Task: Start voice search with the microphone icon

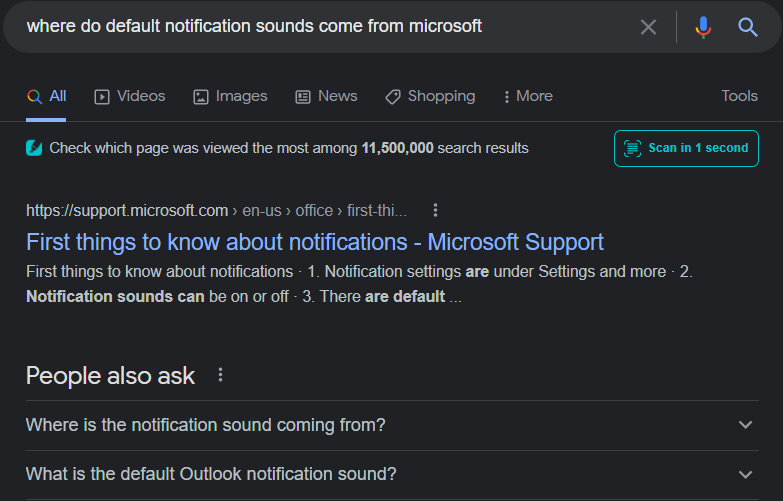Action: pos(703,27)
